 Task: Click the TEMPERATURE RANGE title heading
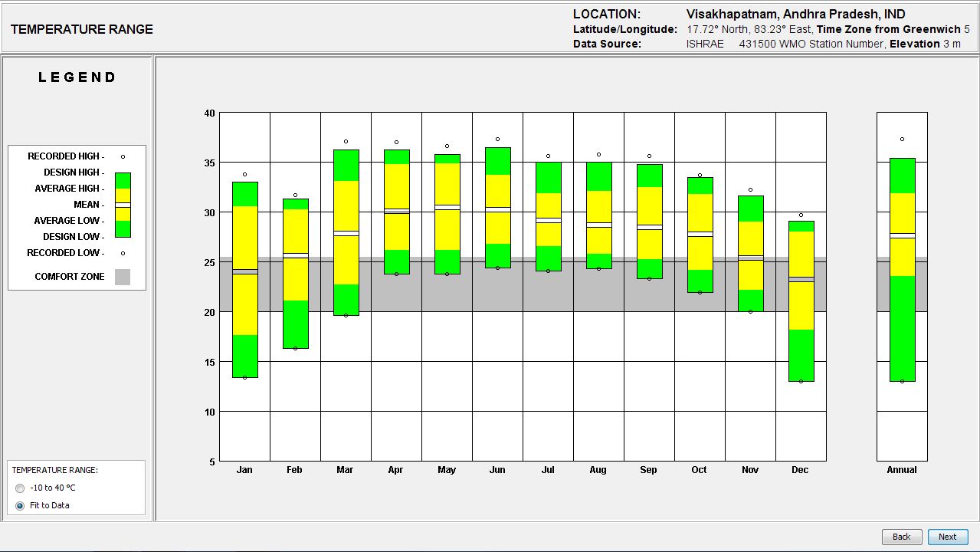82,29
